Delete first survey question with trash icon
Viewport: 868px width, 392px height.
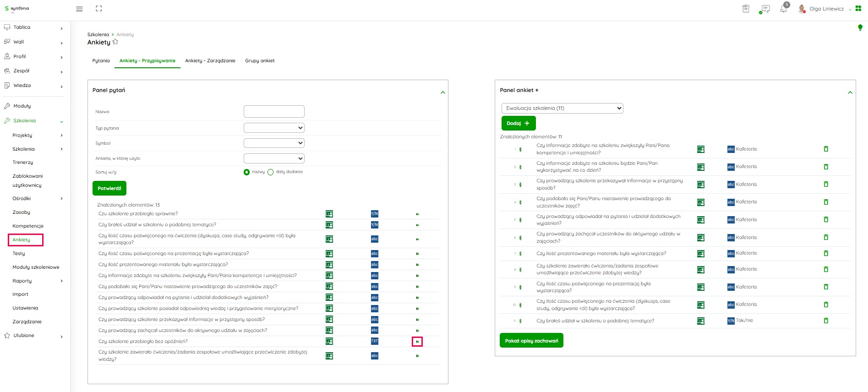click(826, 149)
